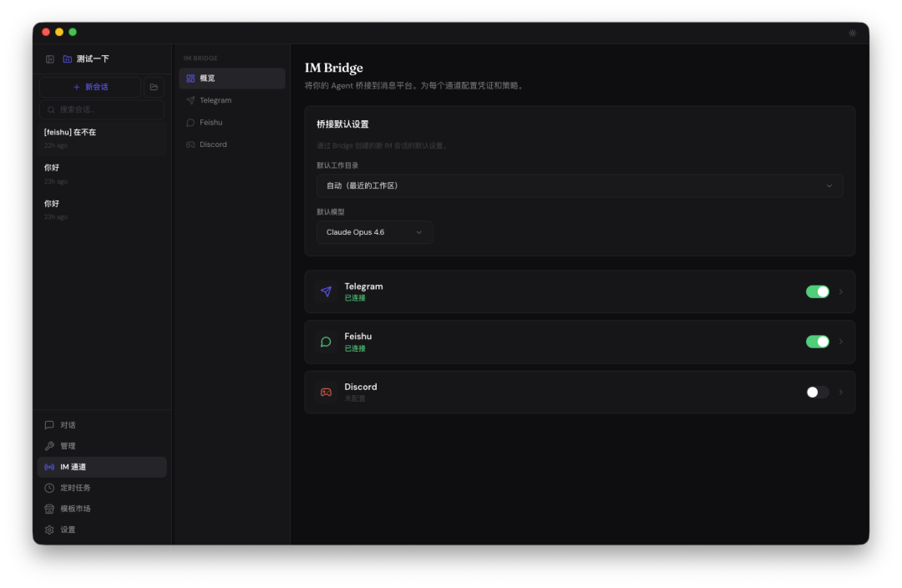This screenshot has height=588, width=902.
Task: Open the Claude Opus 4.6 model dropdown
Action: pyautogui.click(x=374, y=232)
